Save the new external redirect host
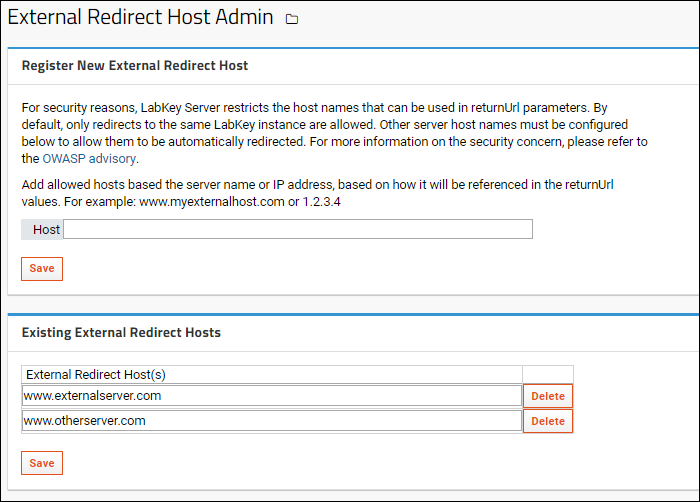 coord(42,268)
